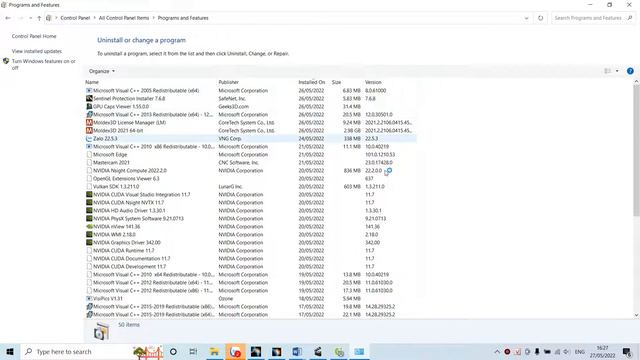Viewport: 640px width, 360px height.
Task: Go to Control Panel in breadcrumb
Action: pos(75,18)
